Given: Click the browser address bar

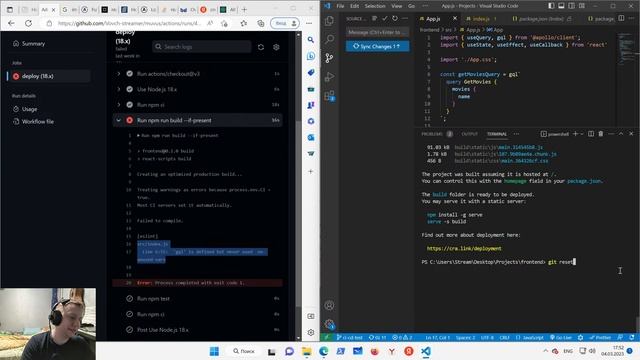Looking at the screenshot, I should 129,23.
